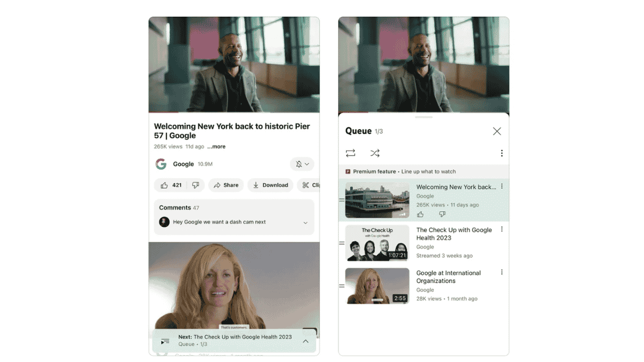Open 'Next: The Check Up with Google Health 2023'
The height and width of the screenshot is (362, 644).
(x=235, y=337)
